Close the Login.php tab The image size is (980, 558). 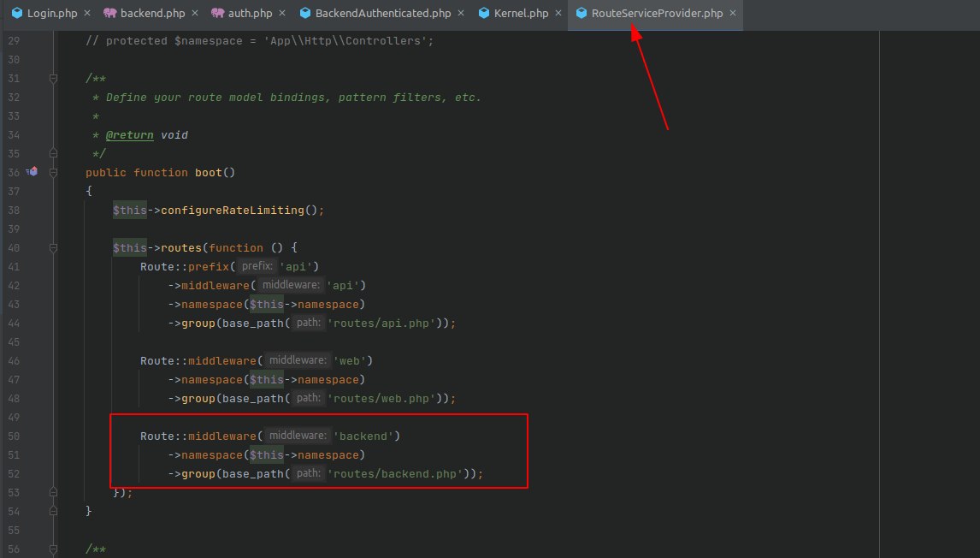point(87,13)
